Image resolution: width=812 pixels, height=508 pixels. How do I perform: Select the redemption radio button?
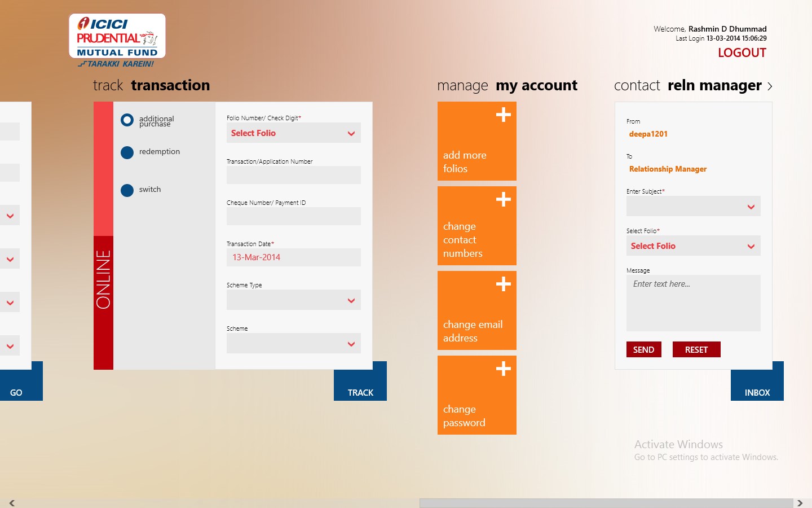click(127, 152)
